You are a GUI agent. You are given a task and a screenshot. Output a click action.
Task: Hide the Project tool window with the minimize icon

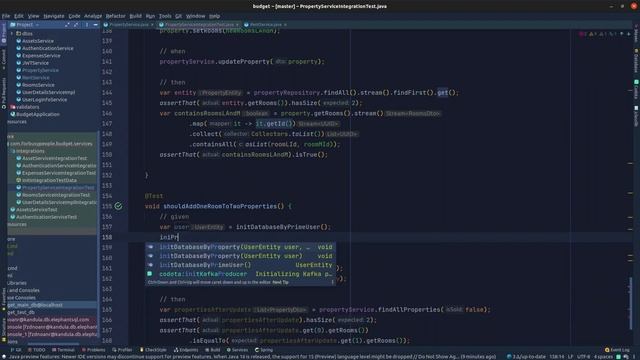tap(96, 24)
